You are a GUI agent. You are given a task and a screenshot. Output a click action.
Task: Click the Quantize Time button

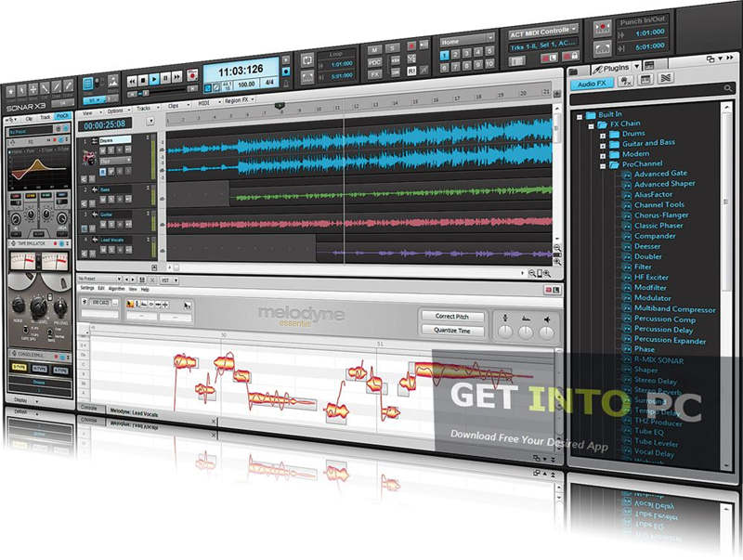(452, 331)
